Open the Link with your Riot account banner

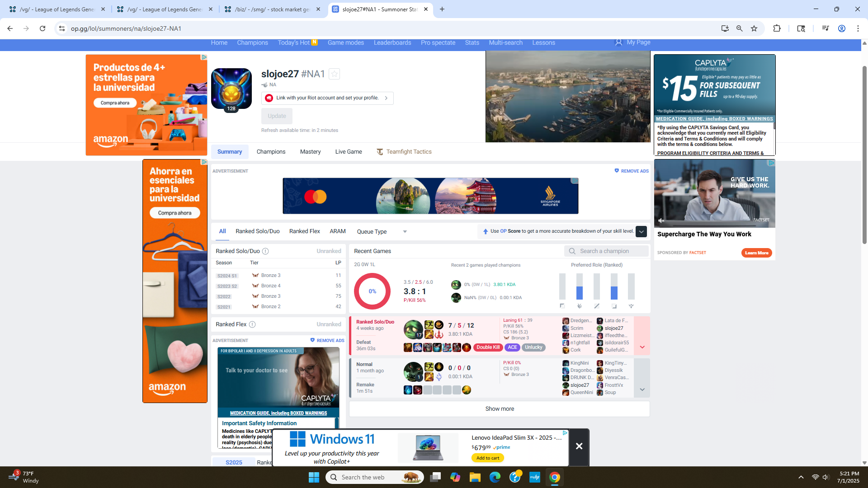tap(327, 98)
